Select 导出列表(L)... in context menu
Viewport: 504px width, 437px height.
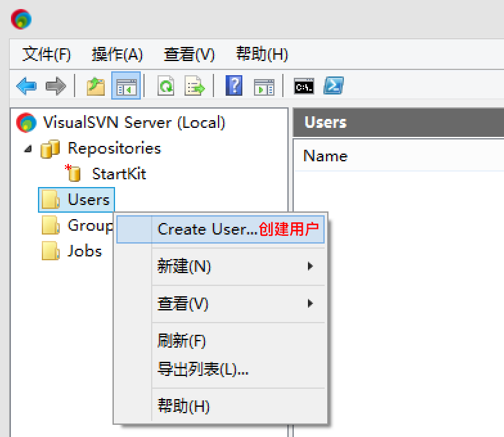tap(203, 370)
